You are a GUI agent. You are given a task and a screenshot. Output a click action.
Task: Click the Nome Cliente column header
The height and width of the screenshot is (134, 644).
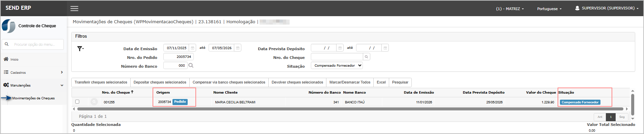(225, 92)
